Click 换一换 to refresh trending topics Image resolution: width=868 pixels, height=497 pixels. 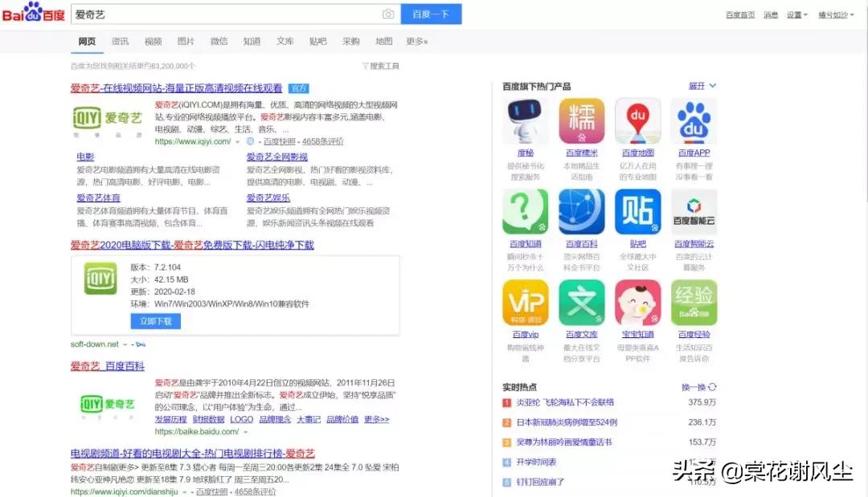[x=696, y=387]
